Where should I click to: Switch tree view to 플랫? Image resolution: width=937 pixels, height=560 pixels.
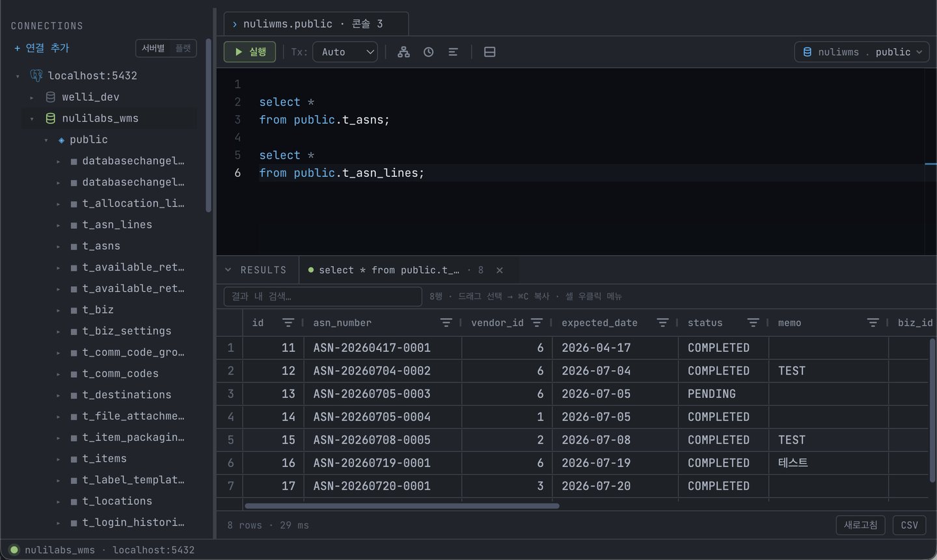coord(183,48)
